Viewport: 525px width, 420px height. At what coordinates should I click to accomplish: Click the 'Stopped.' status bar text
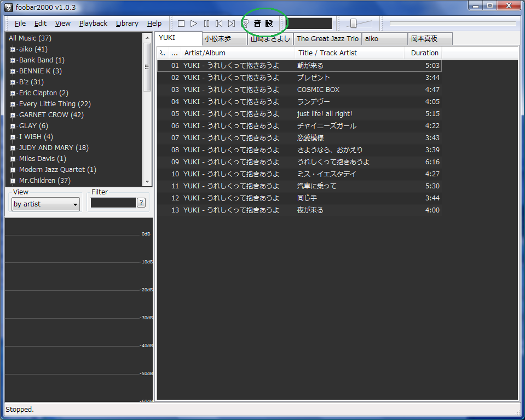tap(20, 410)
